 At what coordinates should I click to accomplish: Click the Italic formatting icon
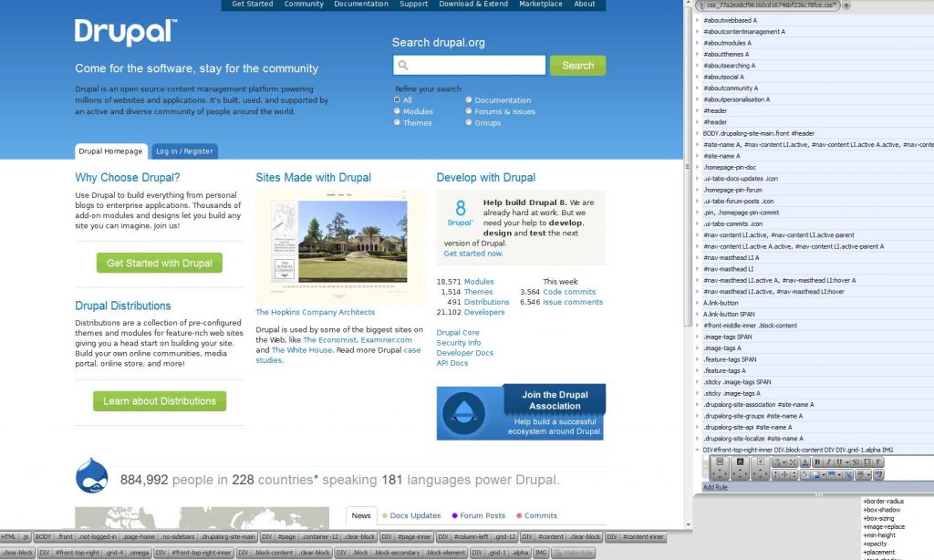click(829, 462)
